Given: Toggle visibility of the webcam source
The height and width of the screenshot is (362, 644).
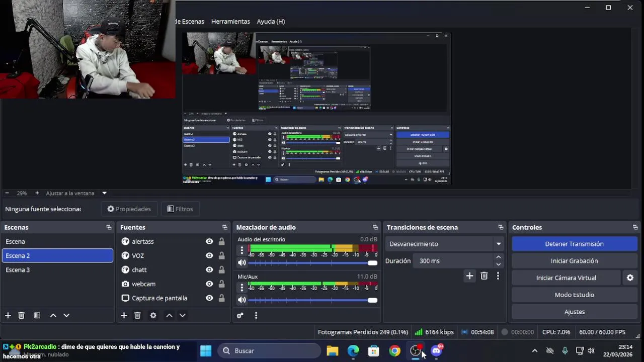Looking at the screenshot, I should pos(209,284).
